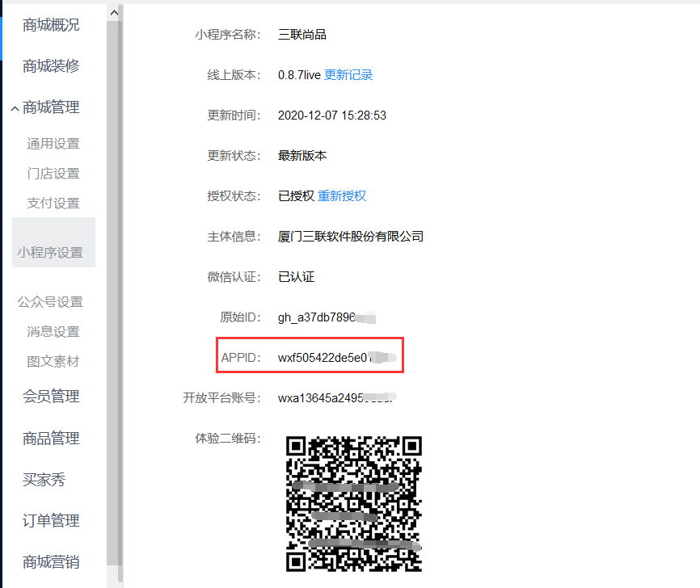Open 商城概况 in the sidebar
This screenshot has height=588, width=700.
coord(51,25)
